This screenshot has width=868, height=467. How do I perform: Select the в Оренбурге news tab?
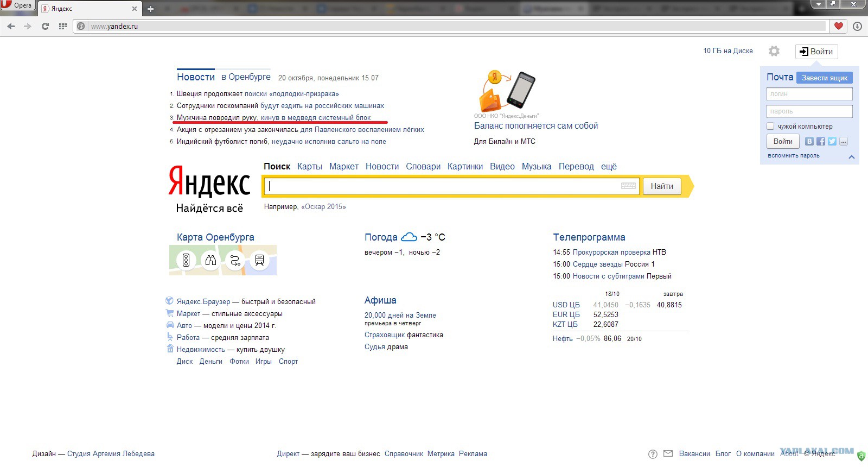coord(246,77)
